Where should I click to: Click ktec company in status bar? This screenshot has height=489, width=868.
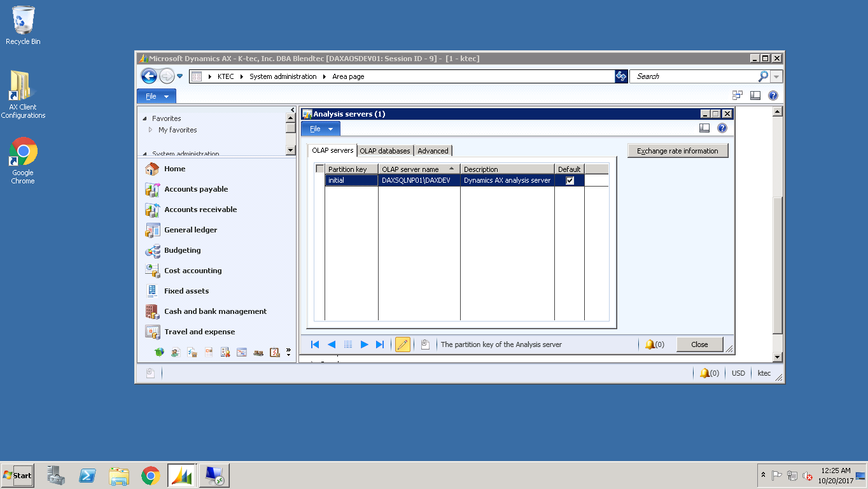click(x=764, y=373)
